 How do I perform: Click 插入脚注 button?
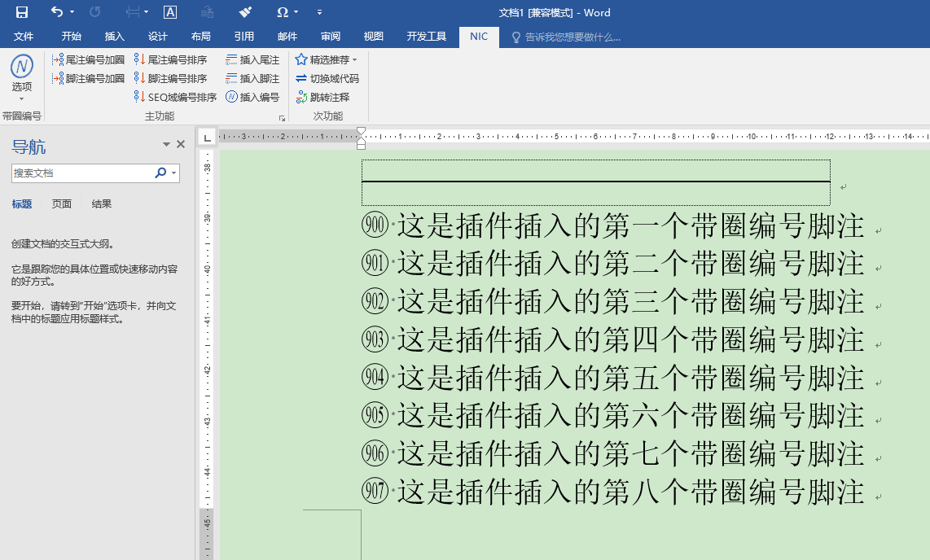[252, 78]
